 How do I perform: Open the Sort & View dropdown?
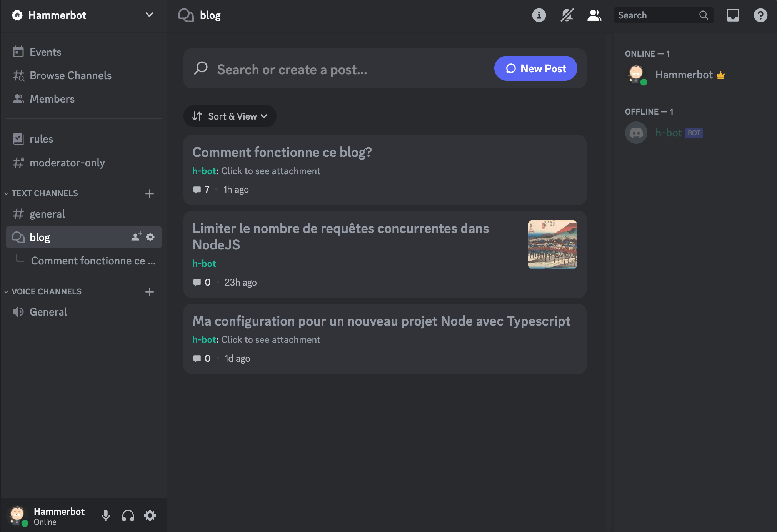[x=230, y=116]
